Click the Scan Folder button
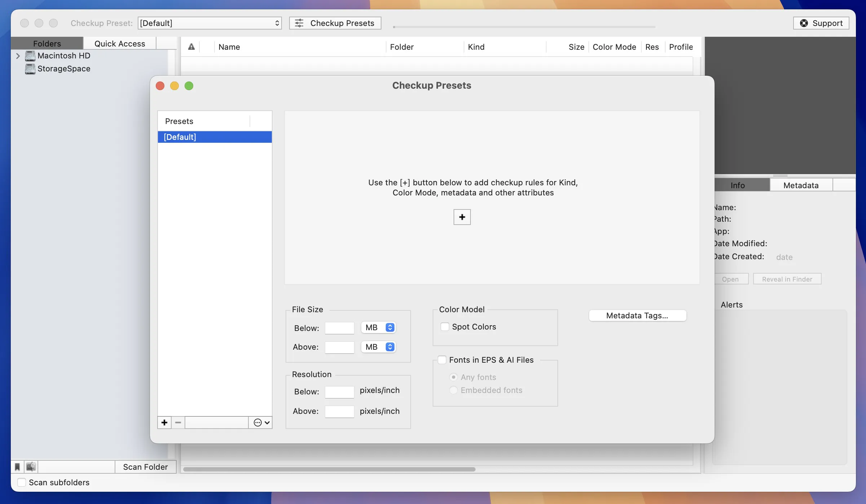This screenshot has width=866, height=504. pos(146,467)
